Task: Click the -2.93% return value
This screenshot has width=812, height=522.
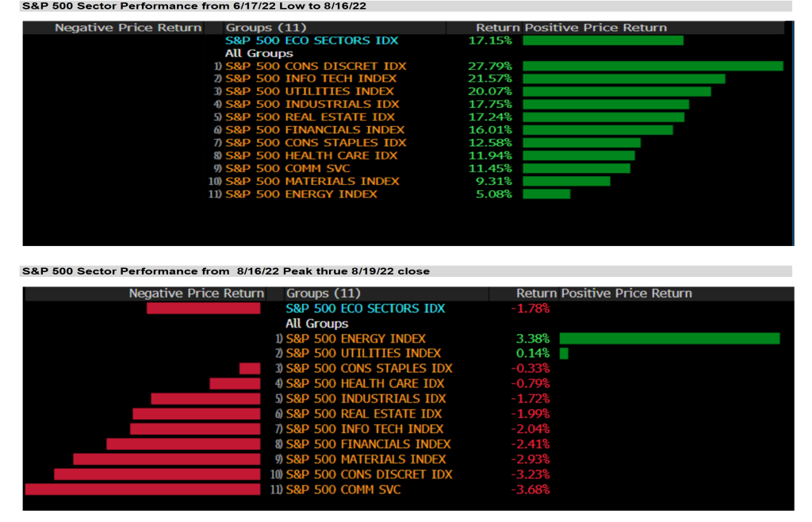Action: (530, 459)
